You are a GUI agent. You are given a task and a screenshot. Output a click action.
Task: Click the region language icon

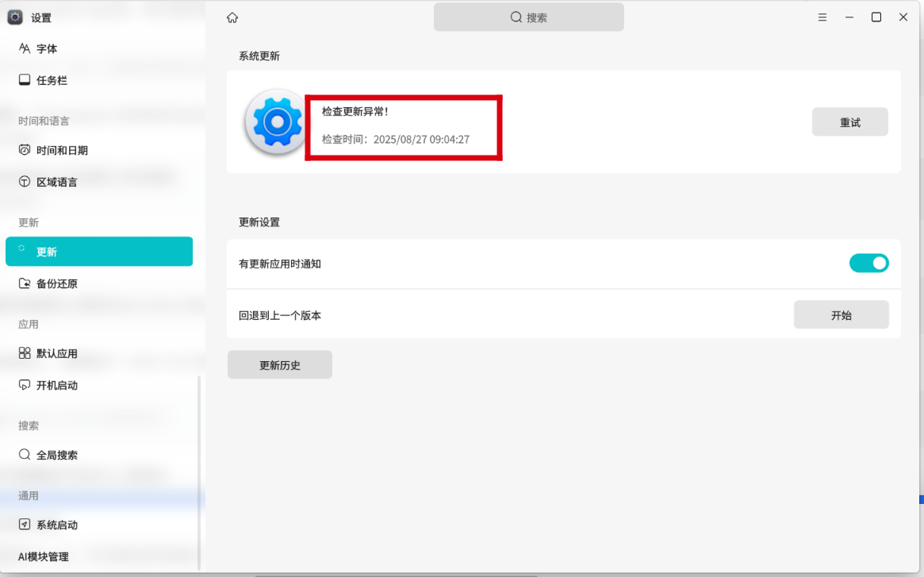click(x=25, y=182)
